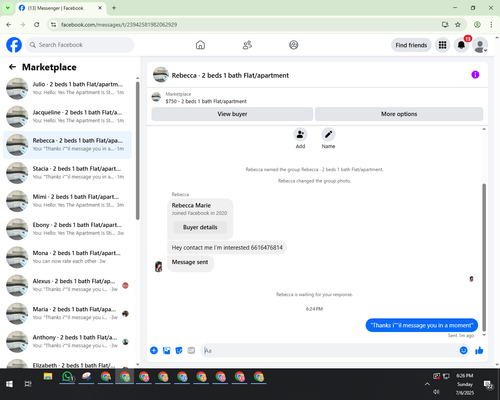Select Rebecca's apartment conversation
This screenshot has width=500, height=400.
tap(67, 145)
